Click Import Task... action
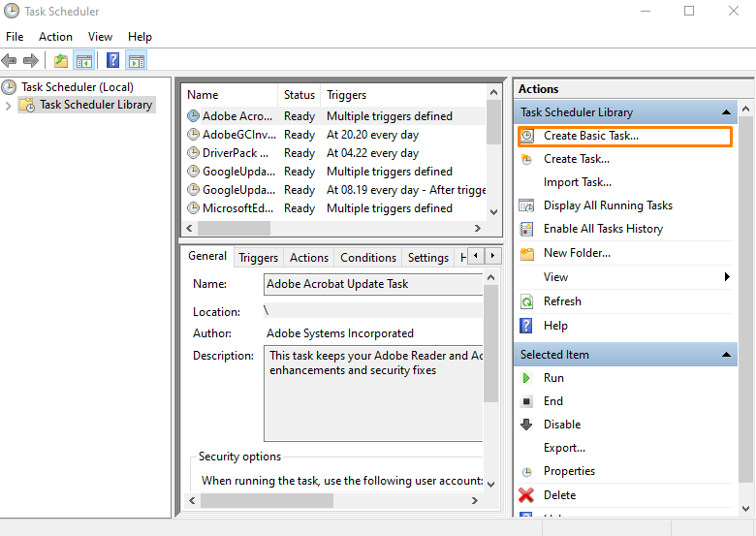 578,182
